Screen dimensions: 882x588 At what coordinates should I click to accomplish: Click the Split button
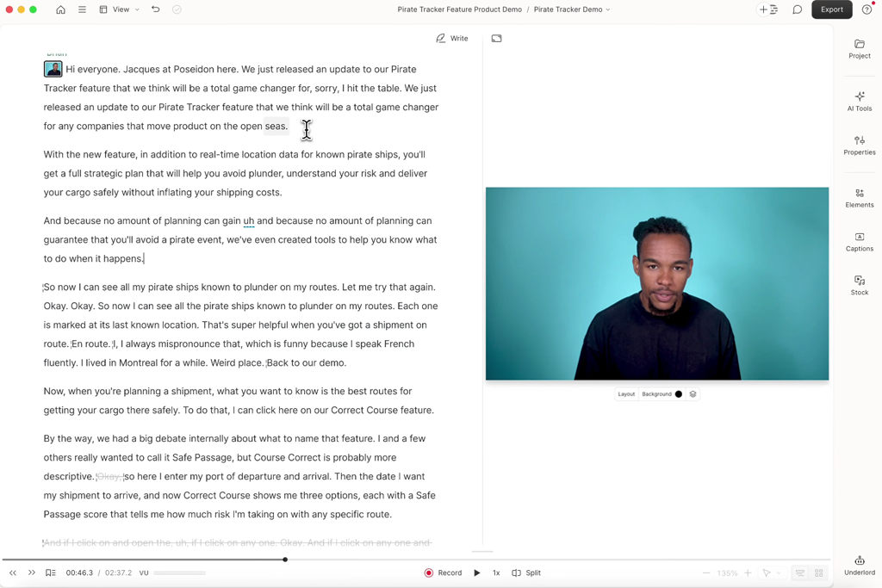pos(526,573)
